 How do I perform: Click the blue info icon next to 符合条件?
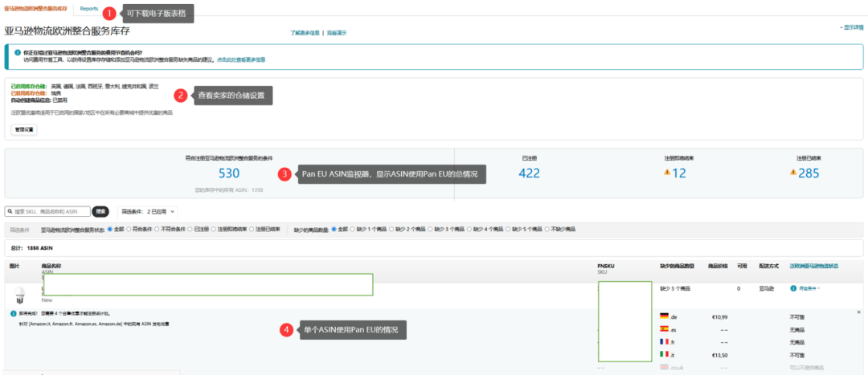793,287
